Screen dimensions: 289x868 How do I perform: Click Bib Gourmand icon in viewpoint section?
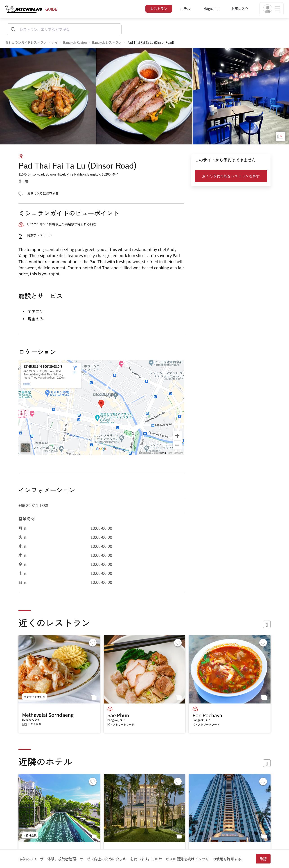[21, 224]
